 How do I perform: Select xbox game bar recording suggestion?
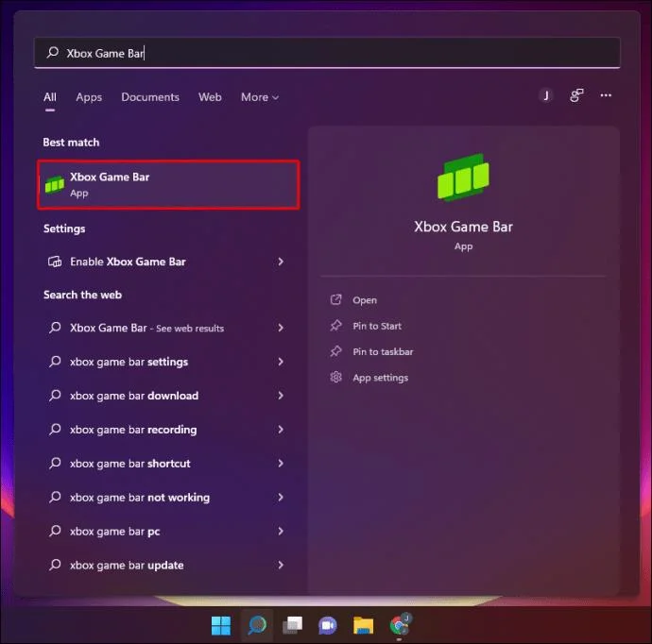click(166, 430)
